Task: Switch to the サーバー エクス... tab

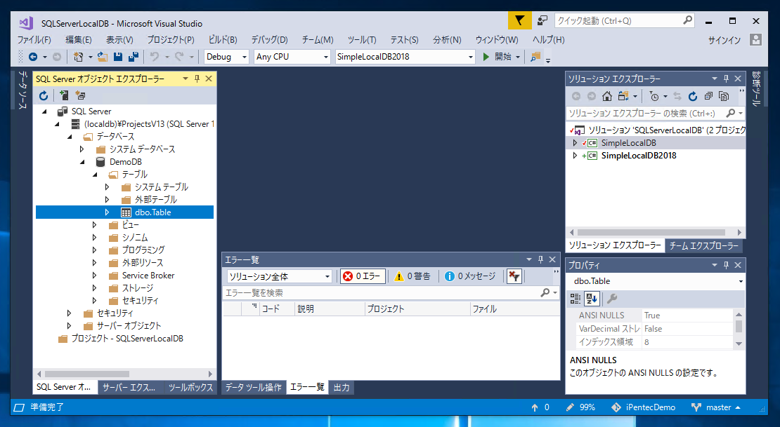Action: (129, 387)
